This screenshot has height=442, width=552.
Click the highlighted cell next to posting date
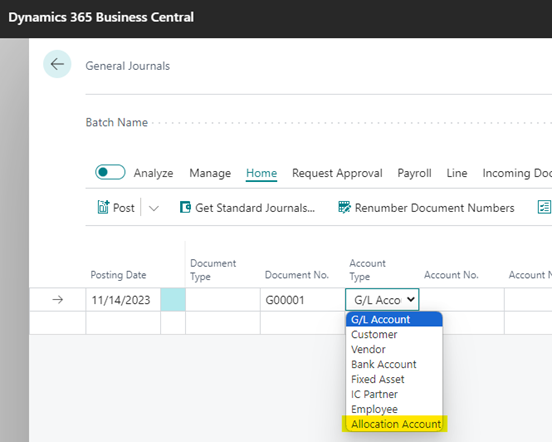(x=173, y=300)
